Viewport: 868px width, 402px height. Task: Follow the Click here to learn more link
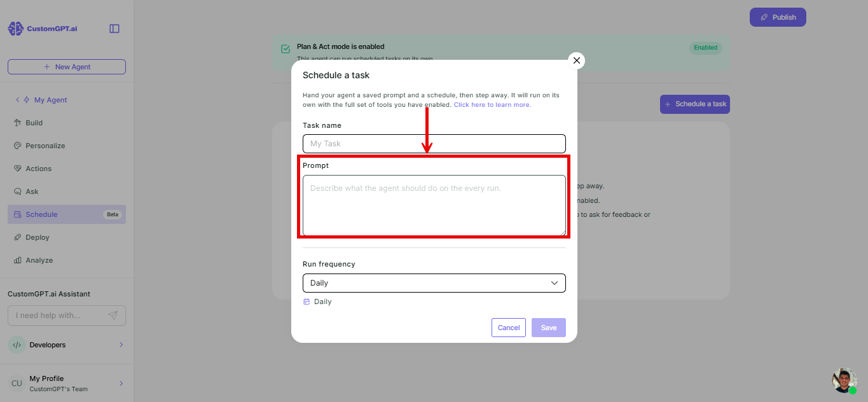(492, 105)
